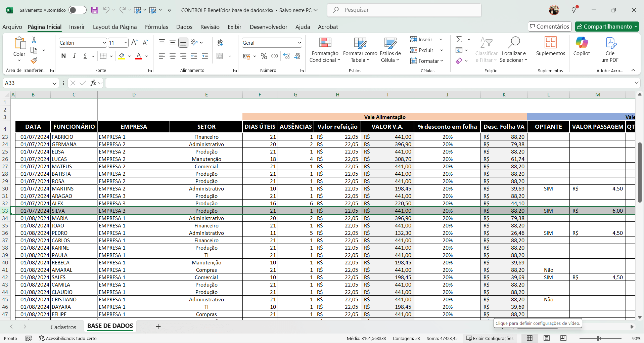
Task: Switch to Page Layout view icon in status bar
Action: pyautogui.click(x=547, y=338)
